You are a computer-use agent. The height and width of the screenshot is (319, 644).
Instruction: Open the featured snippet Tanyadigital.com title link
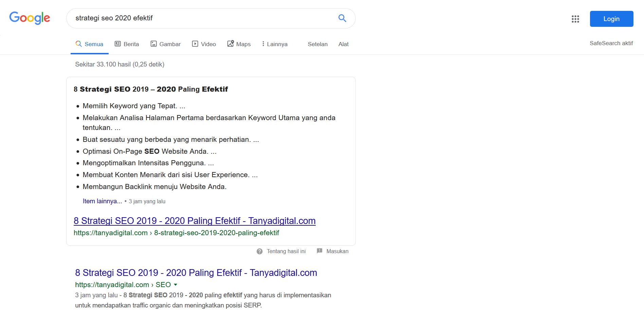pyautogui.click(x=195, y=221)
